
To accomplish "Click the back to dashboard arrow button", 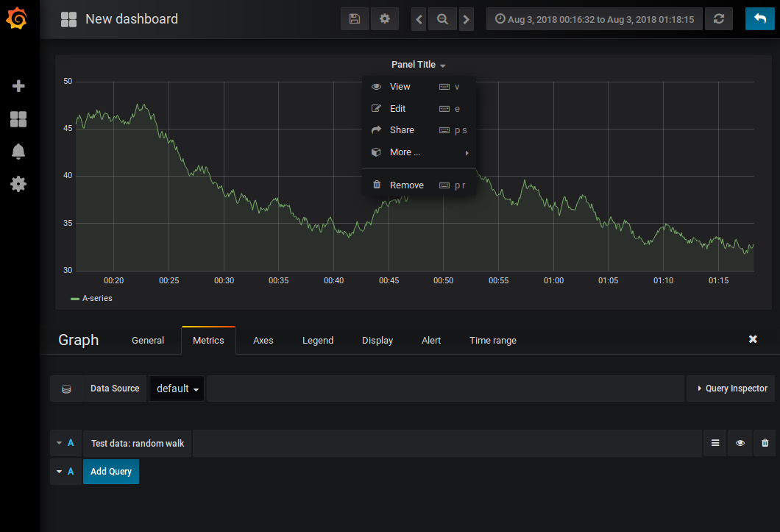I will tap(760, 19).
